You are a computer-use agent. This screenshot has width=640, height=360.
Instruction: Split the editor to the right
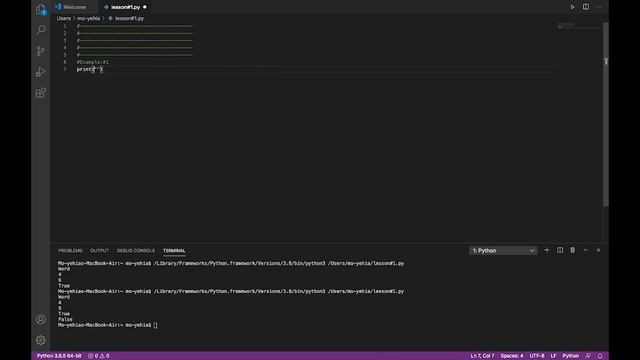(x=586, y=7)
